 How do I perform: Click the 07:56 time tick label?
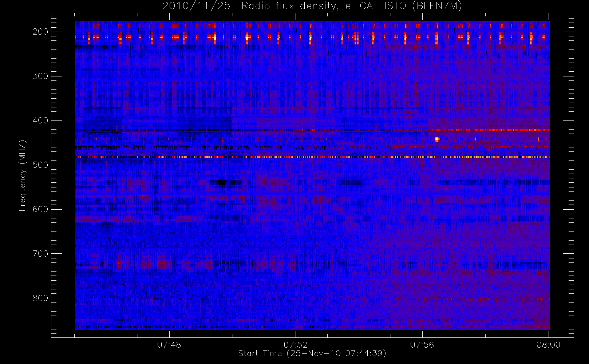click(x=422, y=345)
